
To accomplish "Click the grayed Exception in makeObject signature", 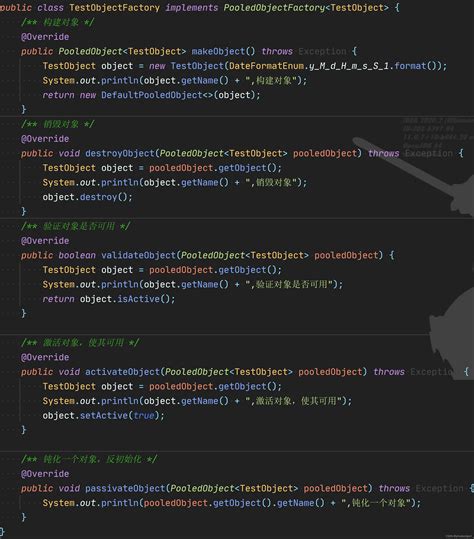I will coord(322,51).
